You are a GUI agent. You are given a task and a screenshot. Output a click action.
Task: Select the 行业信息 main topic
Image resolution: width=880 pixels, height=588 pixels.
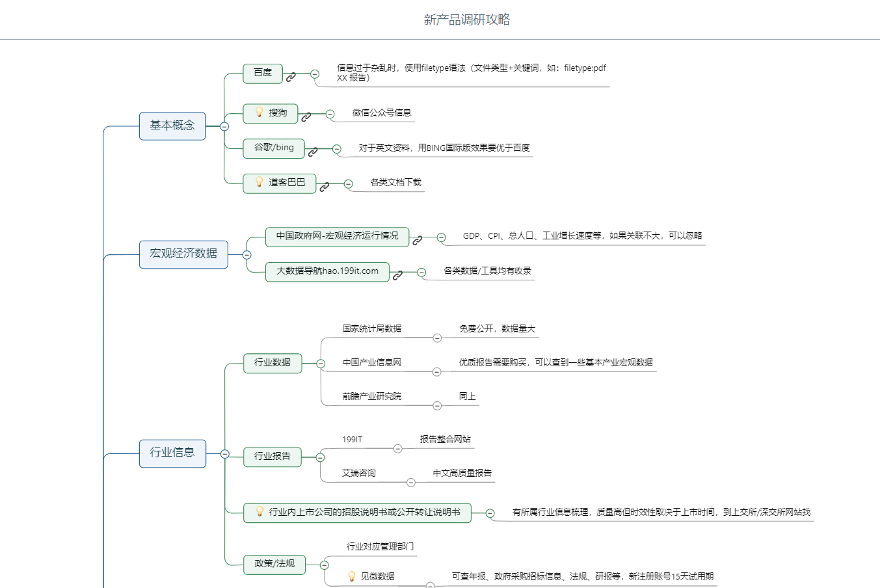tap(172, 453)
